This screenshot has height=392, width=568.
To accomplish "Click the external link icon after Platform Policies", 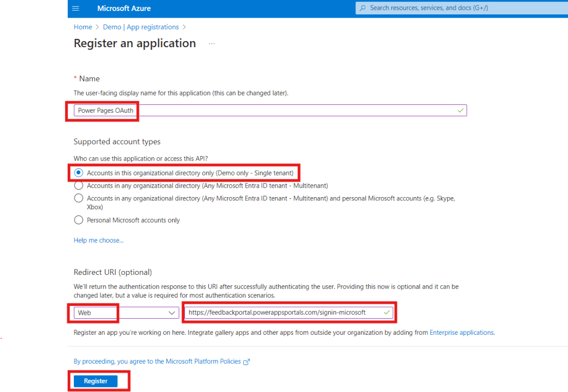I will pos(247,362).
